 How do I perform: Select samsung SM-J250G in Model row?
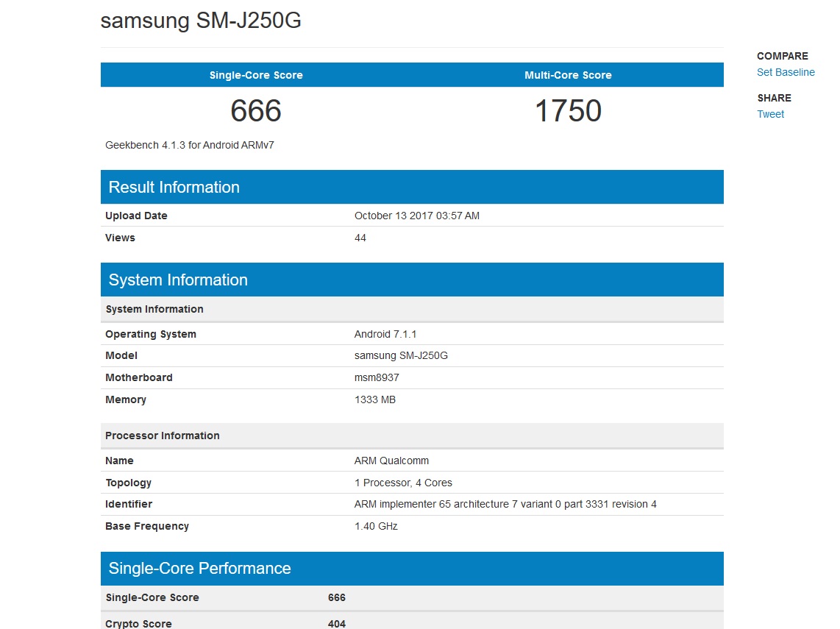point(401,356)
